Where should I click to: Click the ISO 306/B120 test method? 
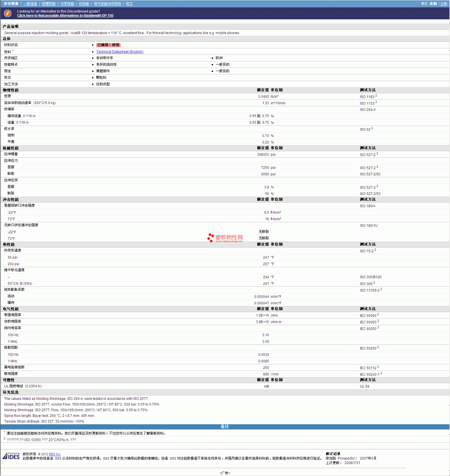[370, 277]
